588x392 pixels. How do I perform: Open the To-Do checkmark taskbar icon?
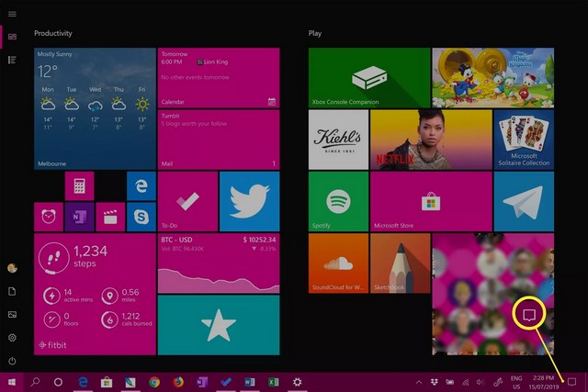226,382
